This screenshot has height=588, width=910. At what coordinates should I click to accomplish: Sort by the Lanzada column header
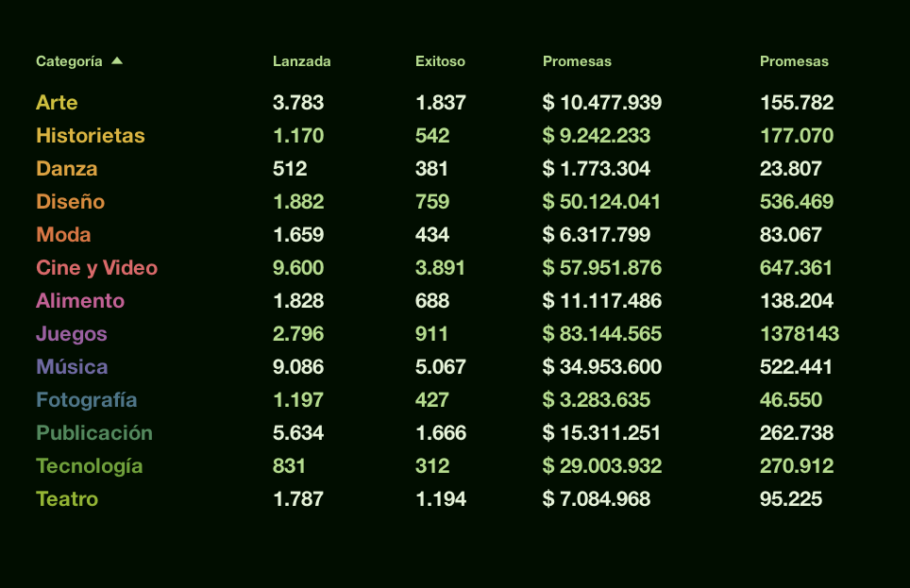(x=301, y=61)
